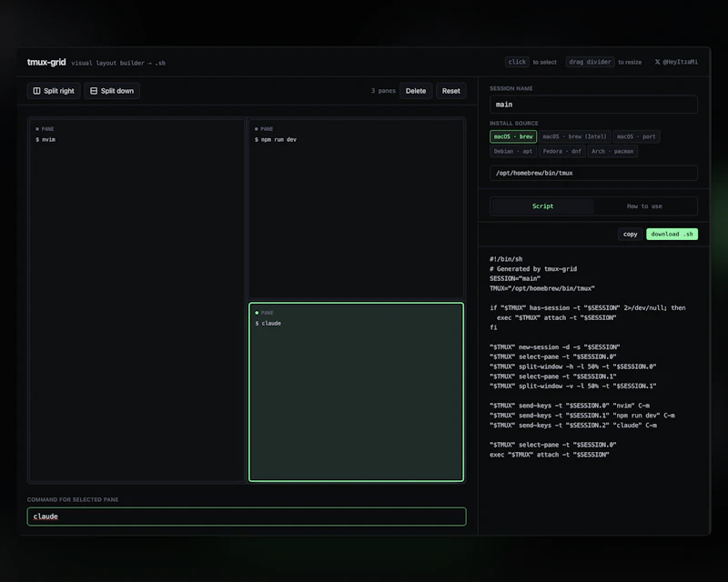Click the Split right button
Viewport: 728px width, 582px height.
pos(54,91)
